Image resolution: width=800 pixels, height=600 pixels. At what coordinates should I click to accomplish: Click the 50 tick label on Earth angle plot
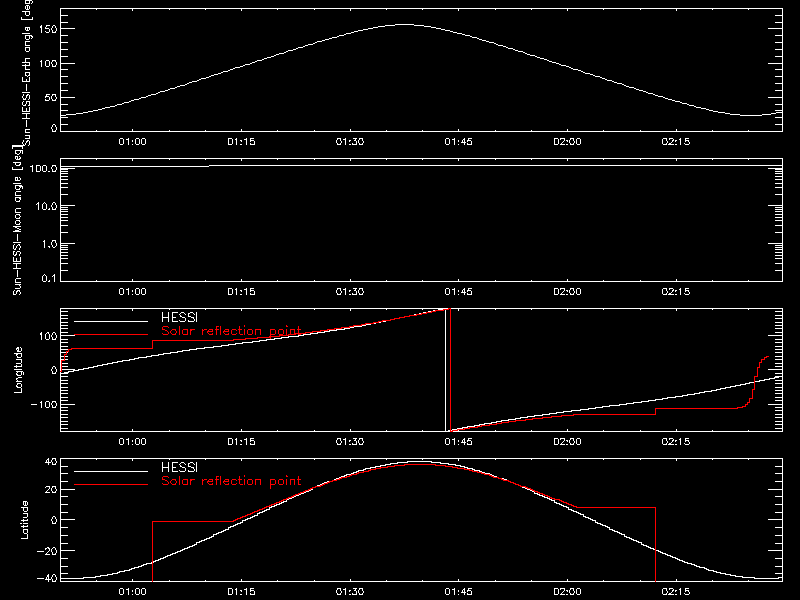(x=51, y=97)
